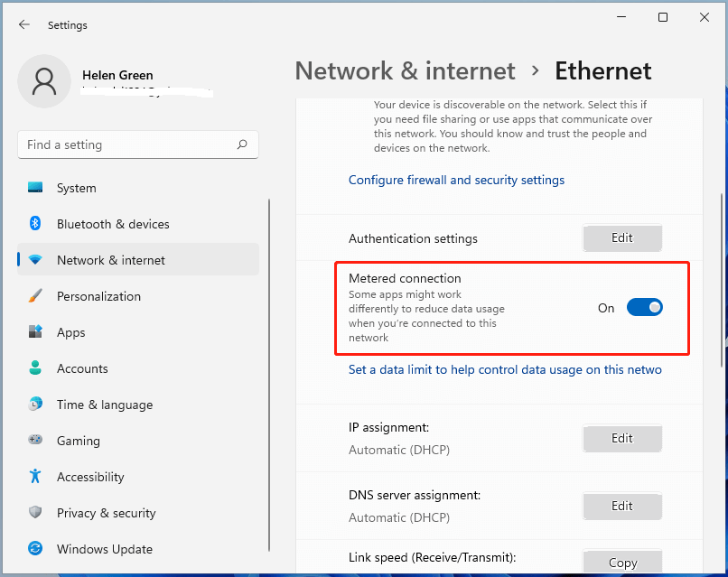This screenshot has height=577, width=728.
Task: Select the Network & internet category
Action: pos(138,260)
